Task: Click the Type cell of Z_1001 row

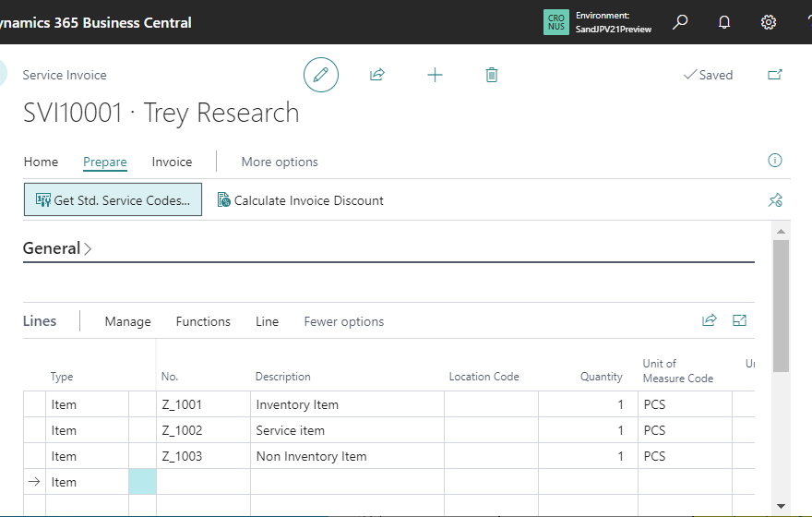Action: point(87,404)
